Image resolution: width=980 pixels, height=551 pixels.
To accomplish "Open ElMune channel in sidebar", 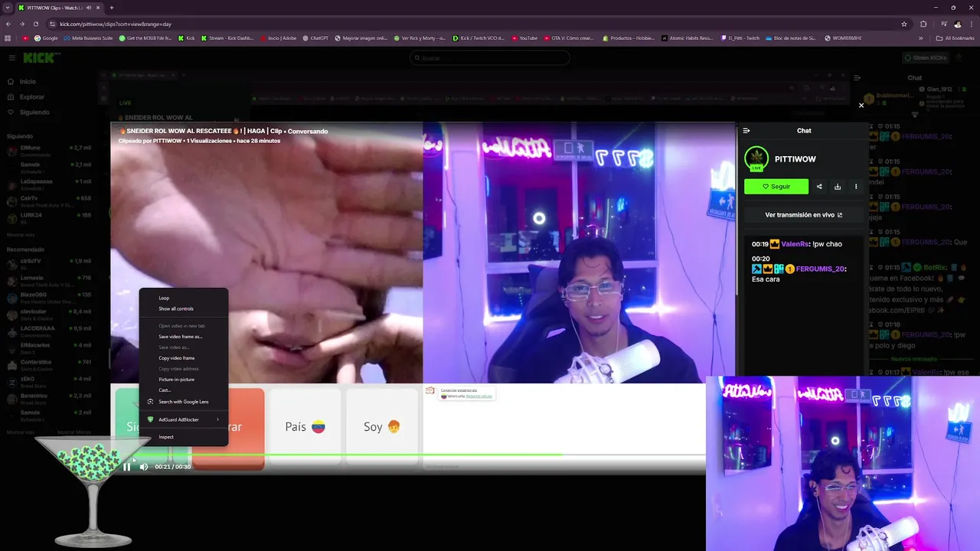I will pyautogui.click(x=50, y=150).
